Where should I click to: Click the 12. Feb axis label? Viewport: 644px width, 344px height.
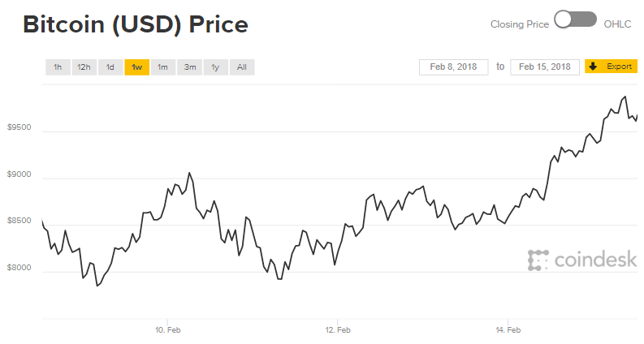click(337, 330)
